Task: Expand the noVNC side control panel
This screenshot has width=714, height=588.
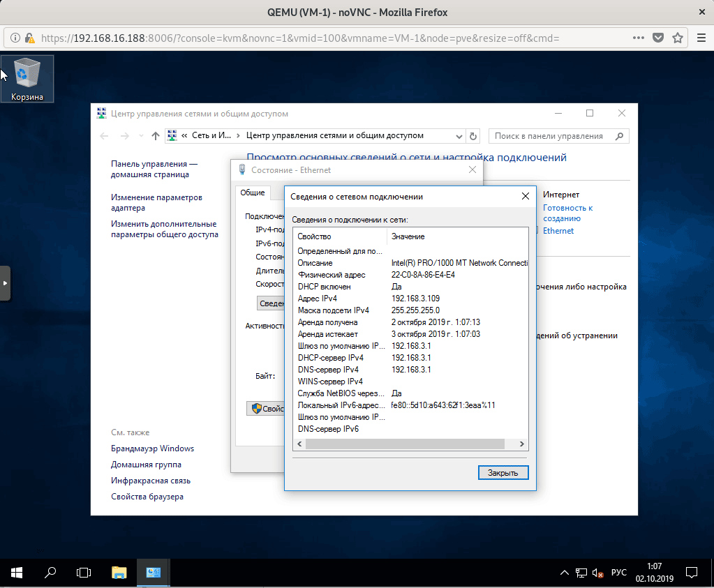Action: pos(5,283)
